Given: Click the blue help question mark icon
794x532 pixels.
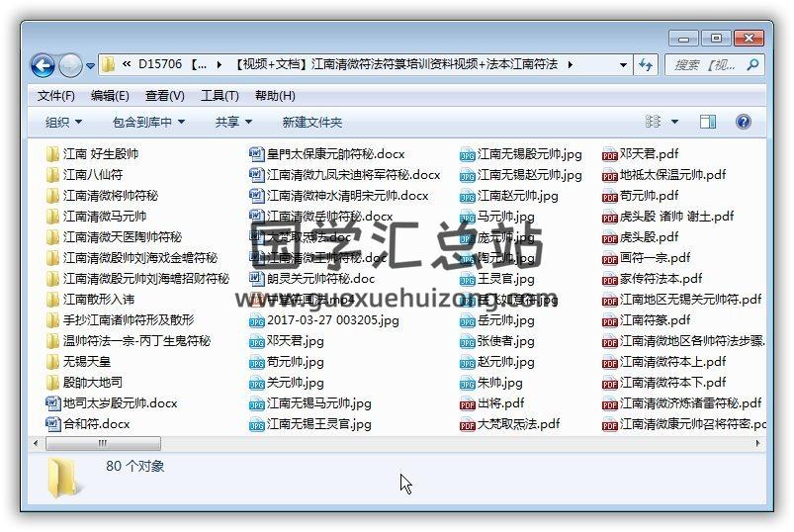Looking at the screenshot, I should click(x=744, y=122).
